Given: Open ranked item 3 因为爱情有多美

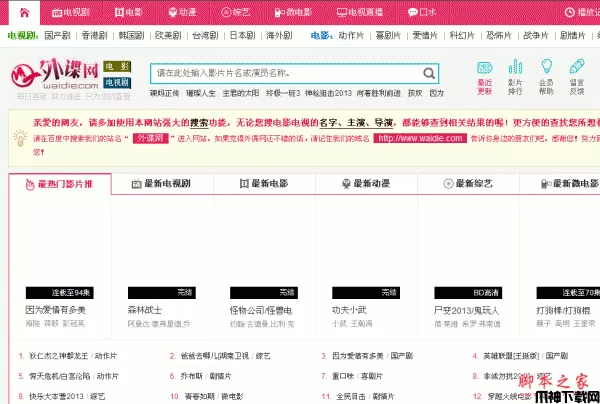Looking at the screenshot, I should pos(358,356).
